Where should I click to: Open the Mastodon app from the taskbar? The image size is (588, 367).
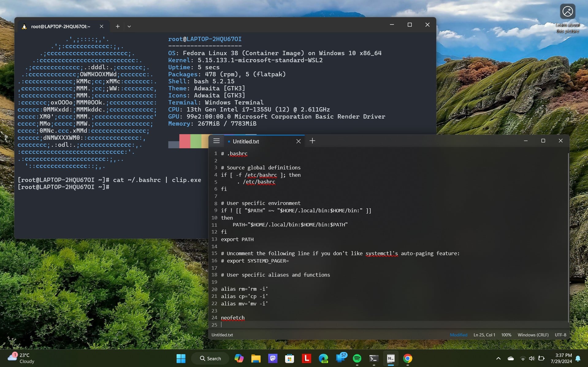pyautogui.click(x=273, y=358)
